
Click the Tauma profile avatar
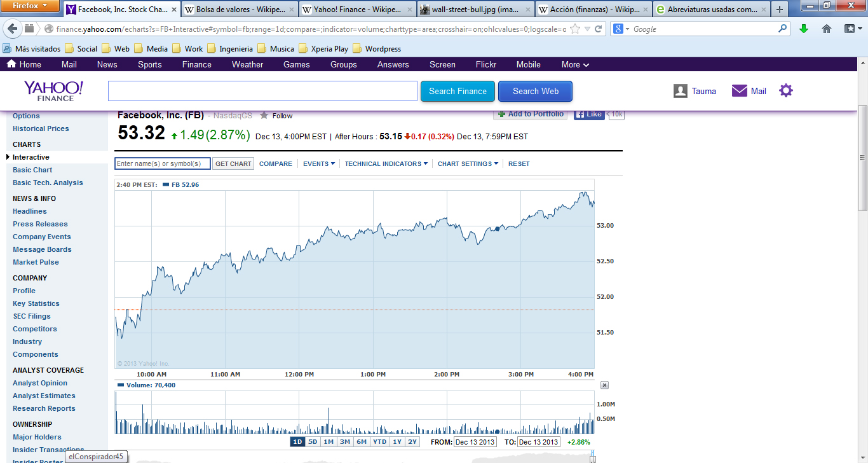coord(681,91)
